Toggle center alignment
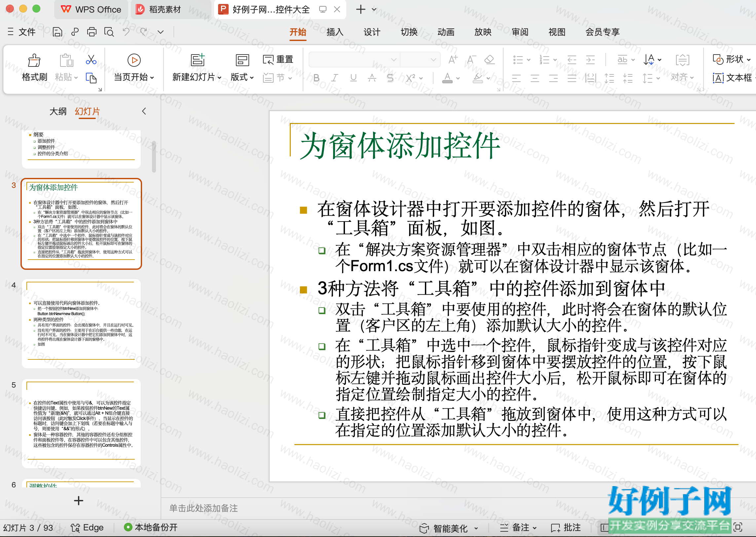 tap(535, 78)
